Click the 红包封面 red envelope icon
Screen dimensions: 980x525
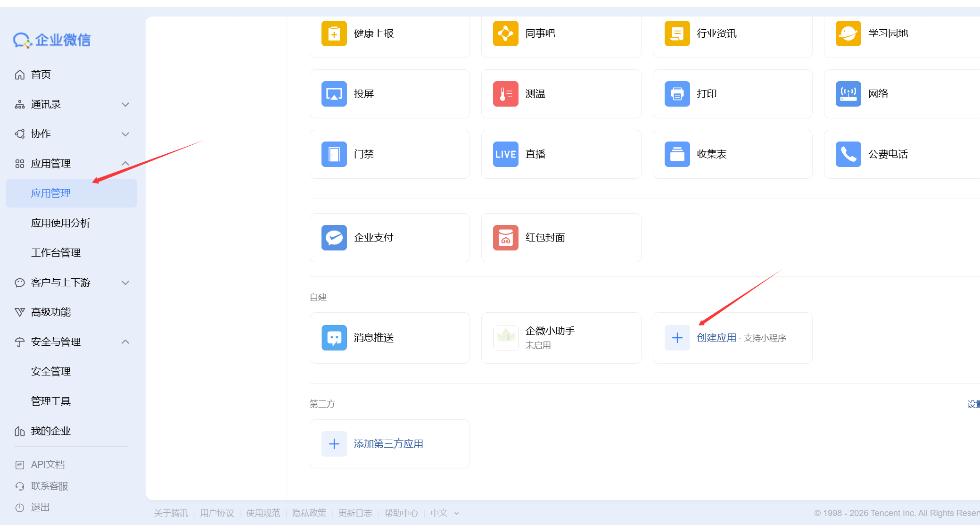coord(505,238)
